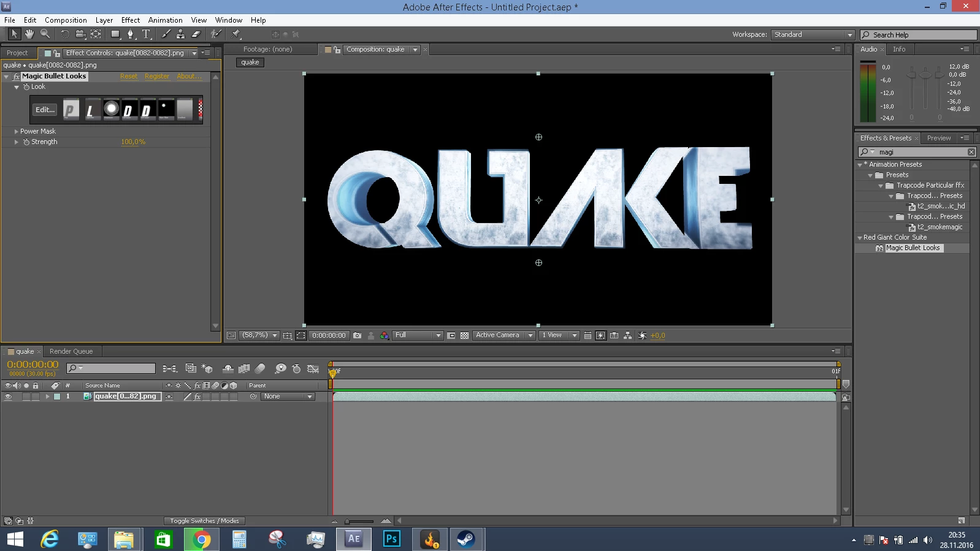Toggle Fast Previews button

tap(600, 335)
